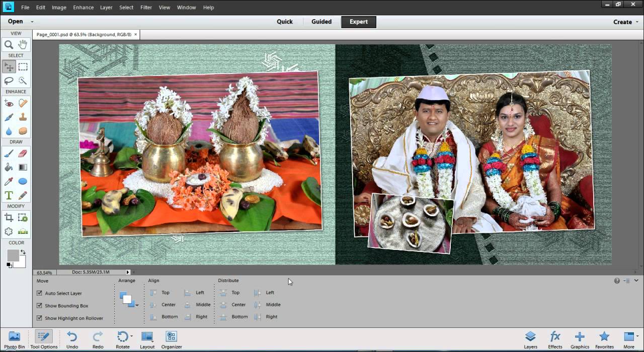This screenshot has height=352, width=644.
Task: Select the Pencil tool
Action: click(x=23, y=196)
